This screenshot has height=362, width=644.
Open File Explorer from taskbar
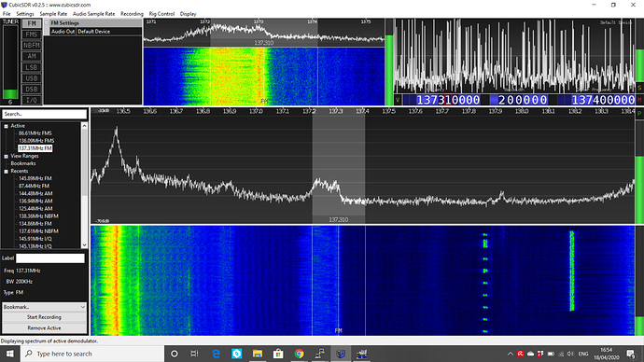[x=257, y=354]
